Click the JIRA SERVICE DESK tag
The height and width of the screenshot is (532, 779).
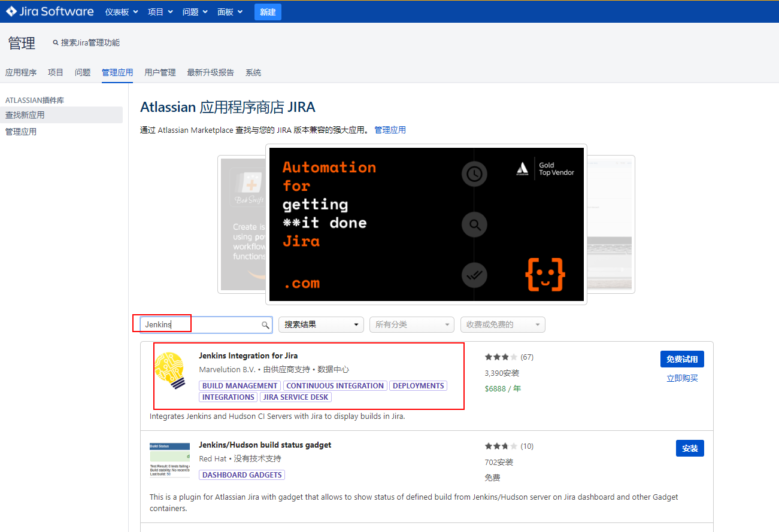[x=296, y=397]
